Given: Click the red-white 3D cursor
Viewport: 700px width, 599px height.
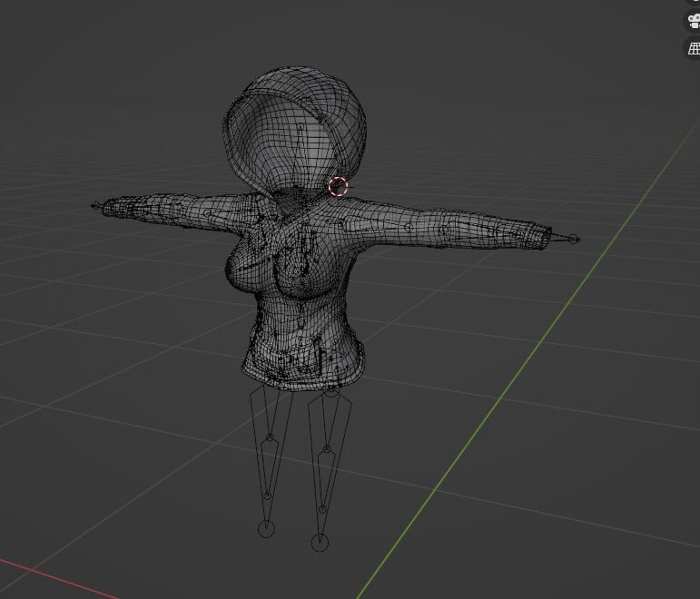Looking at the screenshot, I should point(338,186).
